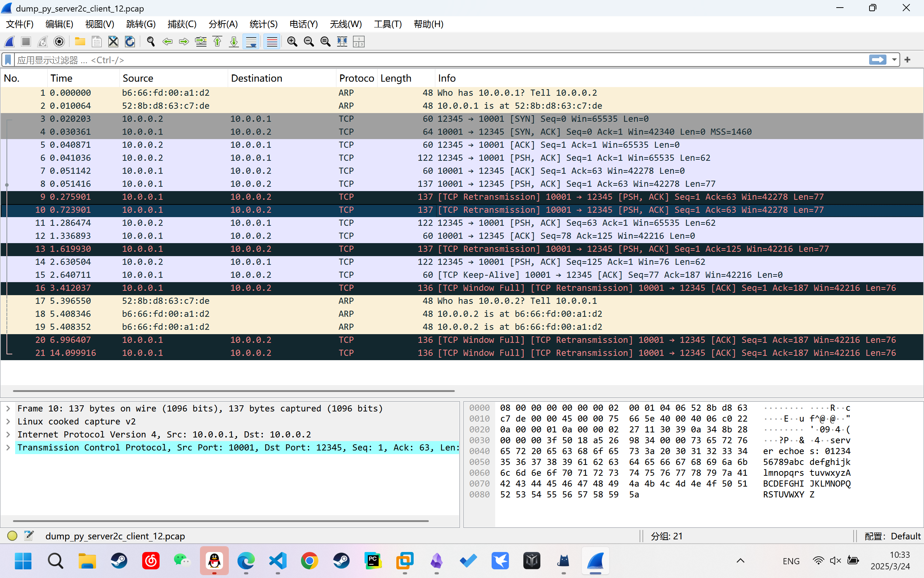Sort by Info column header
The width and height of the screenshot is (924, 578).
pos(679,78)
